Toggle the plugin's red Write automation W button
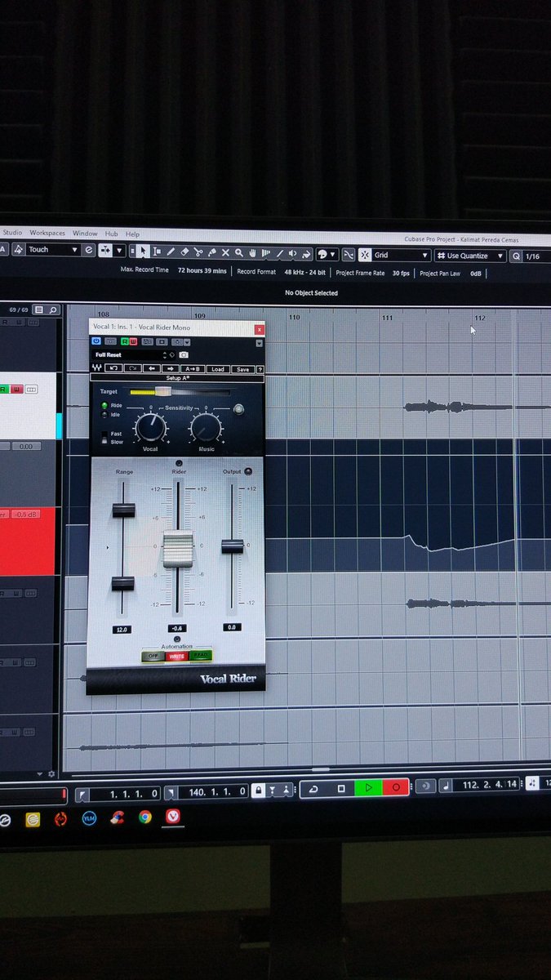 [x=133, y=341]
